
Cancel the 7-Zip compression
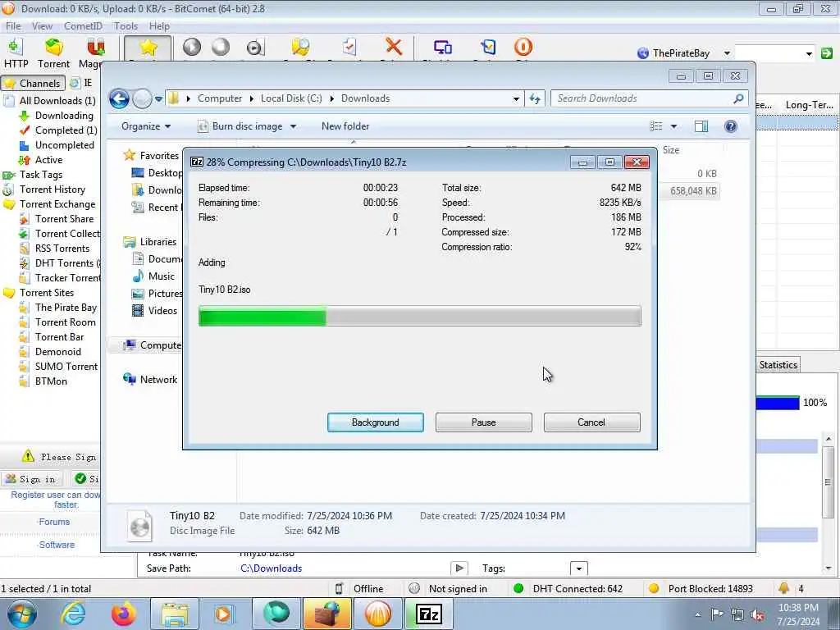coord(591,422)
